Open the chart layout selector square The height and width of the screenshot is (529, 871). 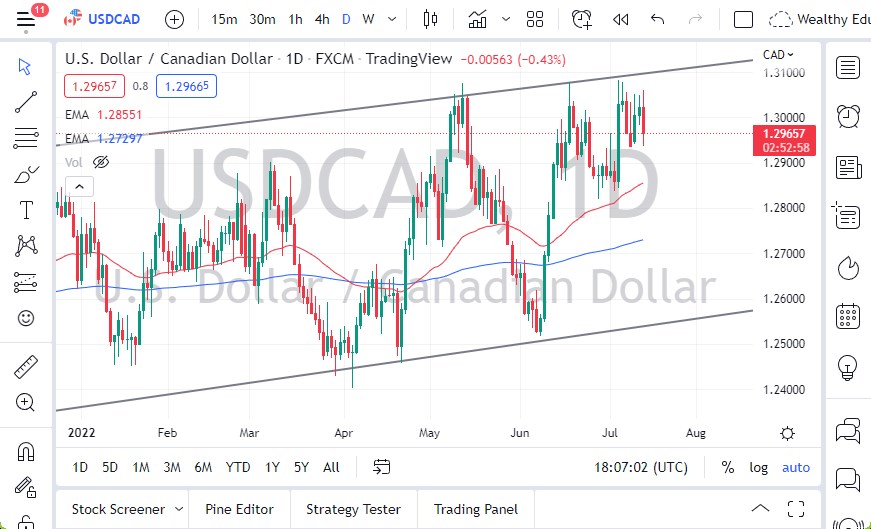pos(743,20)
